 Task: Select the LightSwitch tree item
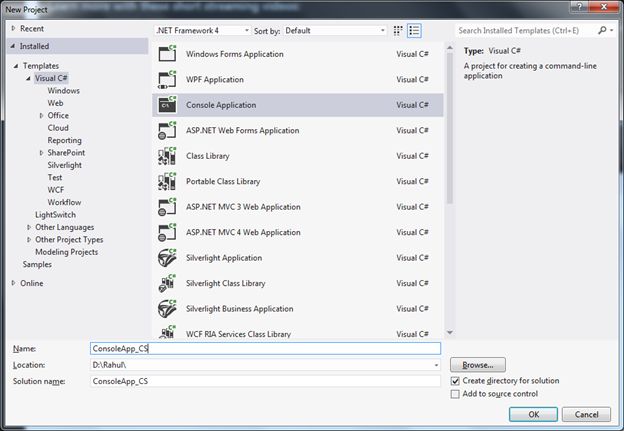pyautogui.click(x=55, y=215)
